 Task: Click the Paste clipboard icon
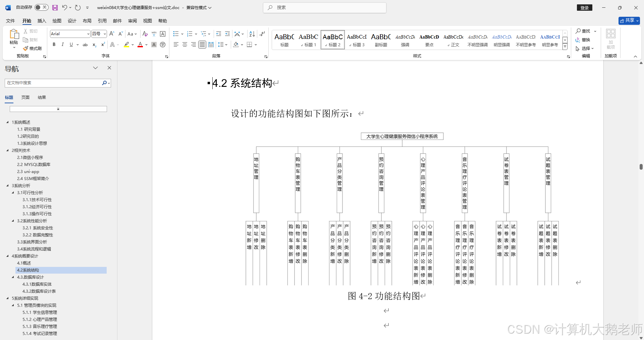pyautogui.click(x=14, y=35)
